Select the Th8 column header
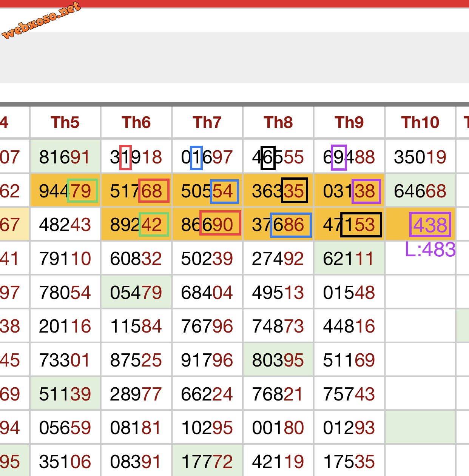Image resolution: width=469 pixels, height=476 pixels. [x=278, y=123]
